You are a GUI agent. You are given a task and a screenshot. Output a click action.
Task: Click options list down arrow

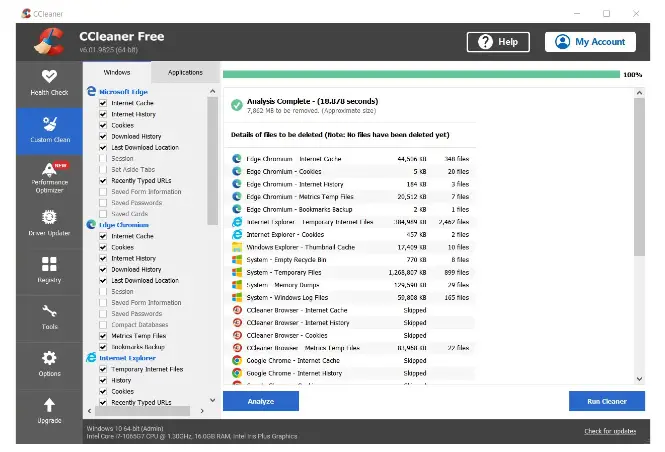tap(212, 400)
